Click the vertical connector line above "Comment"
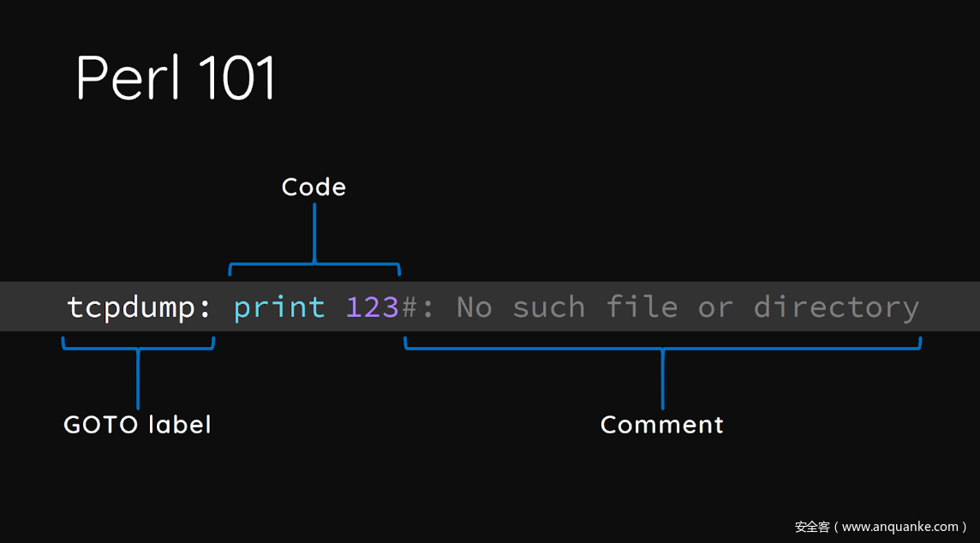This screenshot has width=980, height=543. 662,381
